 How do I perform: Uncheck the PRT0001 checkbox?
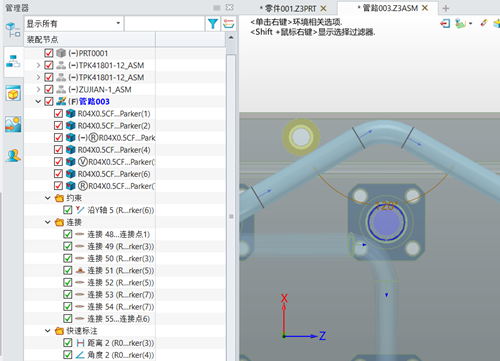click(49, 53)
